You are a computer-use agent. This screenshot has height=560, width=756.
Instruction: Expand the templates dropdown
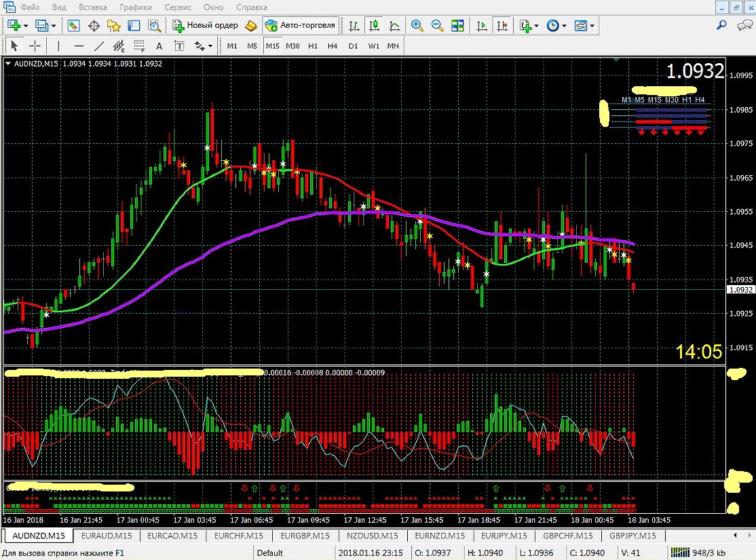click(x=592, y=26)
